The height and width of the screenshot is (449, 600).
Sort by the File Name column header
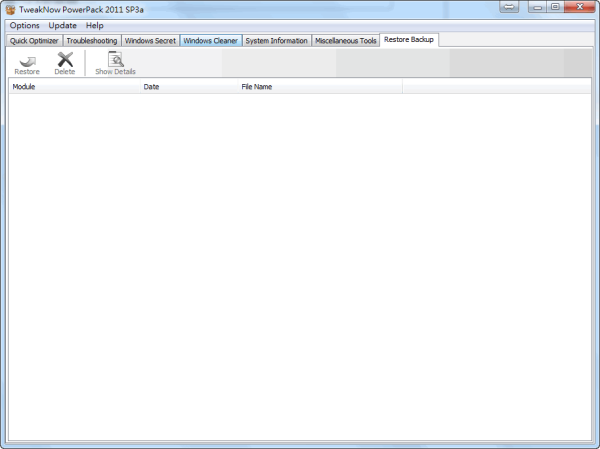(x=320, y=87)
